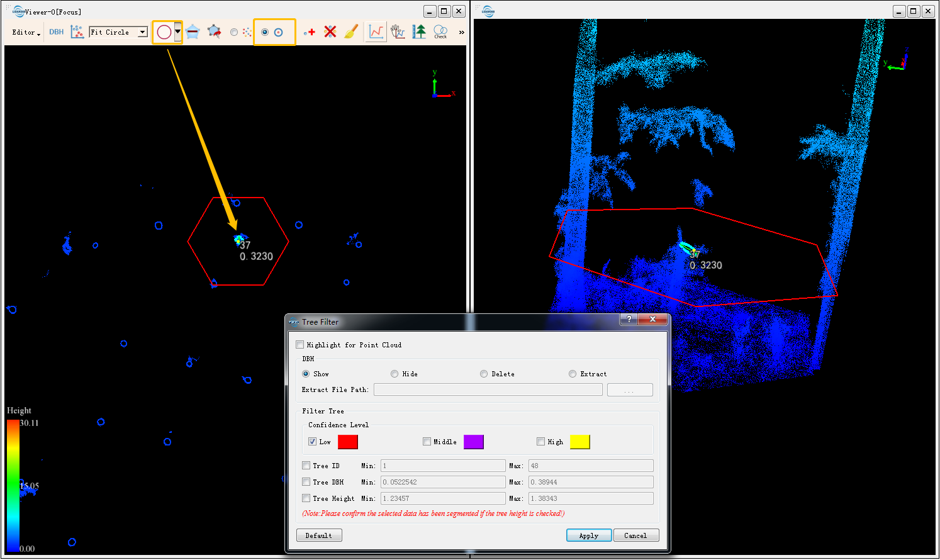Viewport: 940px width, 560px height.
Task: Click the purple Middle color swatch
Action: coord(474,442)
